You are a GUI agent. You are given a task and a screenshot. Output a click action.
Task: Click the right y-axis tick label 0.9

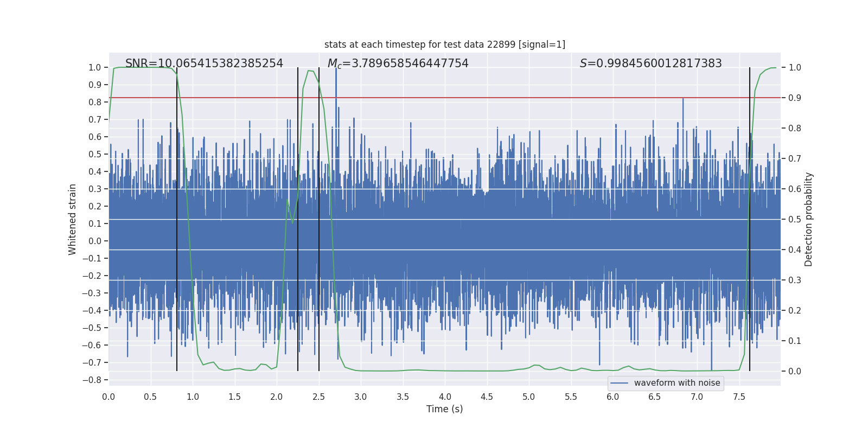[795, 98]
